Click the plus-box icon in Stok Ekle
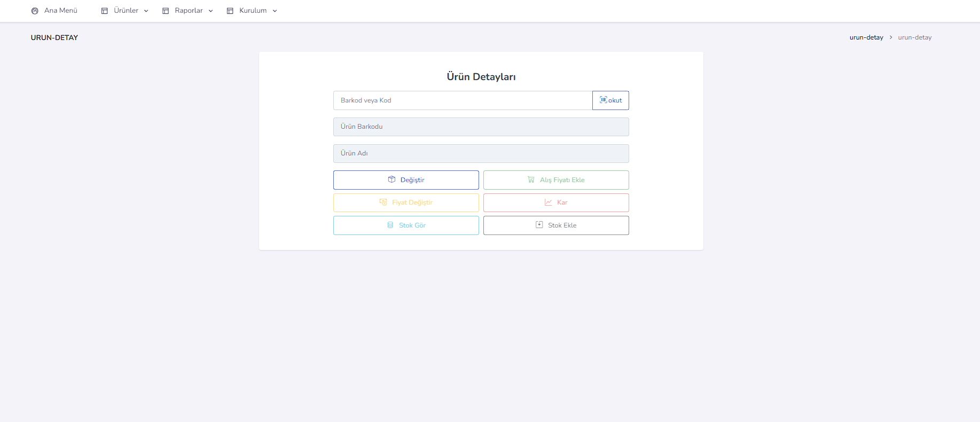Viewport: 980px width, 422px height. tap(539, 225)
